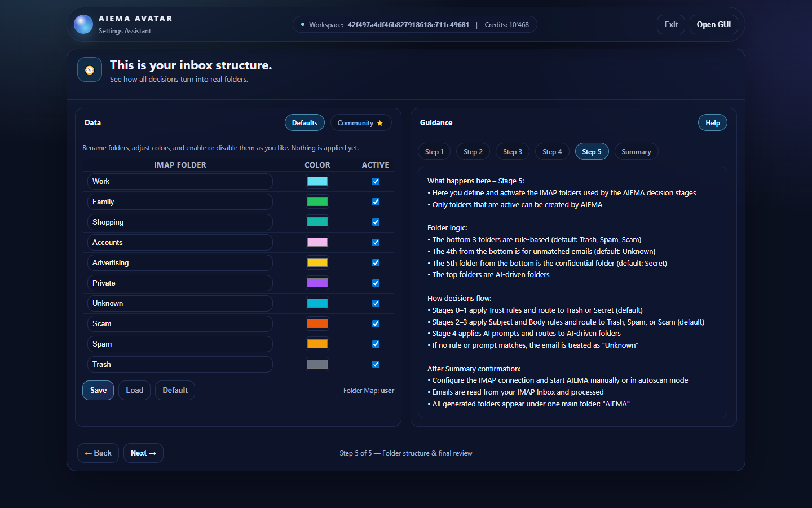Toggle the Trash folder active checkbox
This screenshot has height=508, width=812.
tap(376, 365)
